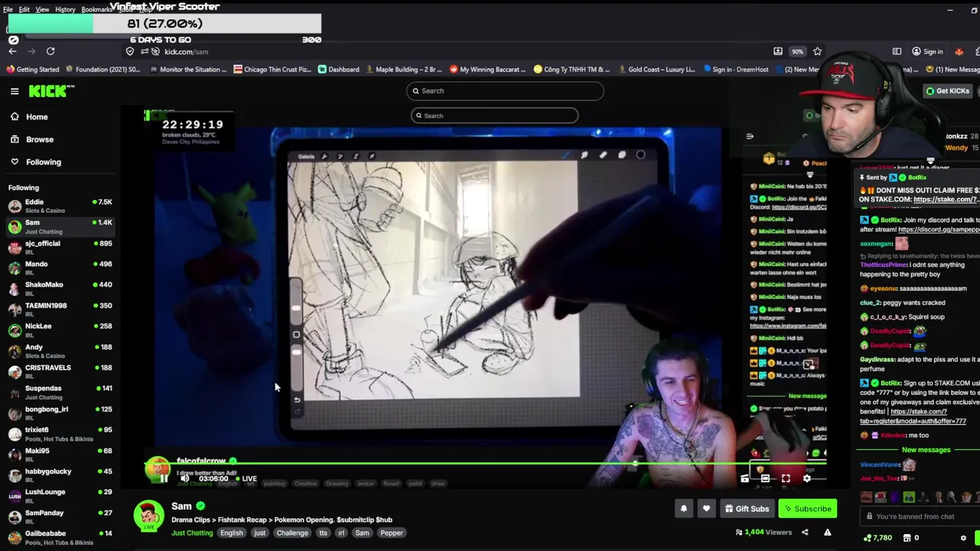Open player settings gear icon
This screenshot has height=551, width=980.
(x=806, y=478)
